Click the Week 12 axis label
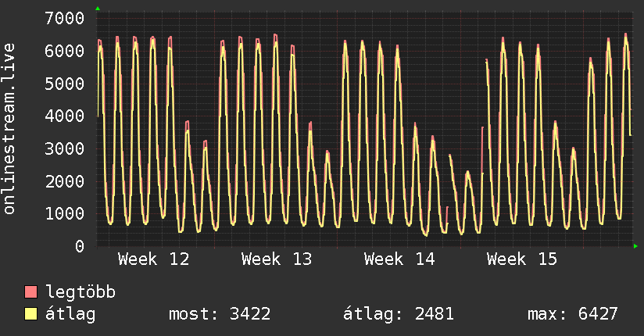Viewport: 644px width, 336px height. [154, 259]
